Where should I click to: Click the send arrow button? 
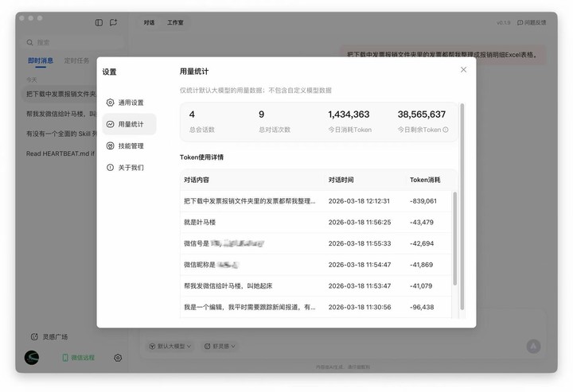[533, 346]
